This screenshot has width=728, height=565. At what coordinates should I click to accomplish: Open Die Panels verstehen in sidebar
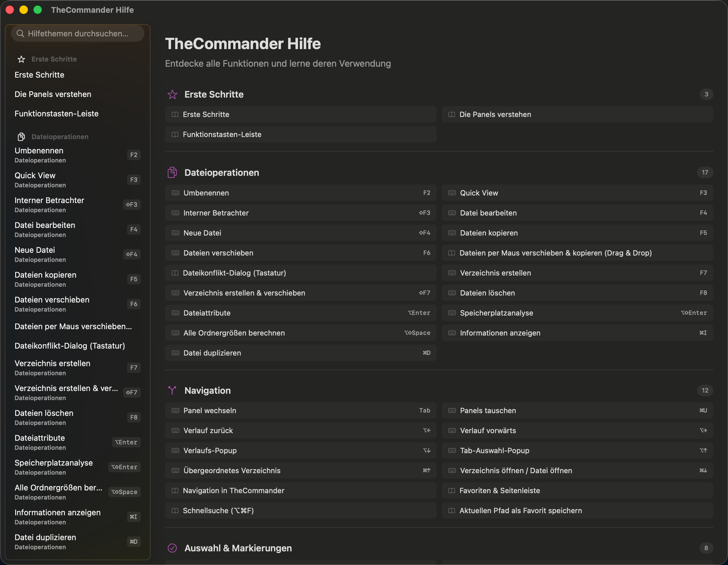click(78, 94)
